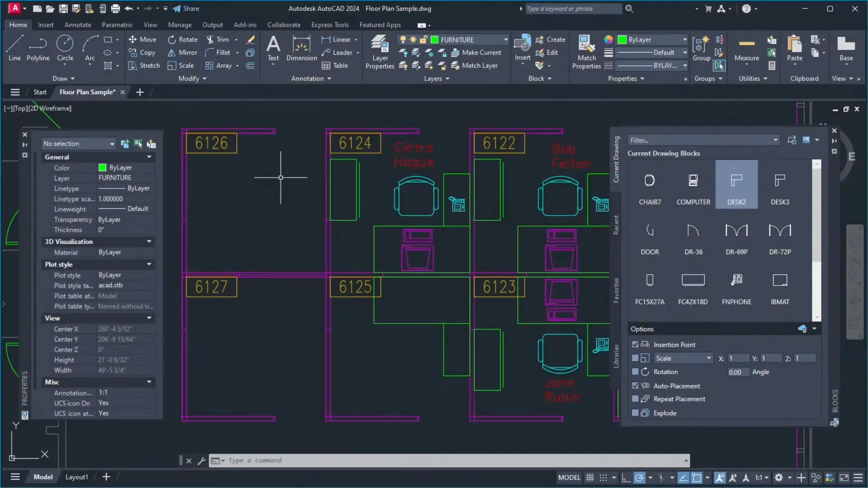Image resolution: width=868 pixels, height=488 pixels.
Task: Activate the Measure tool
Action: coord(746,50)
